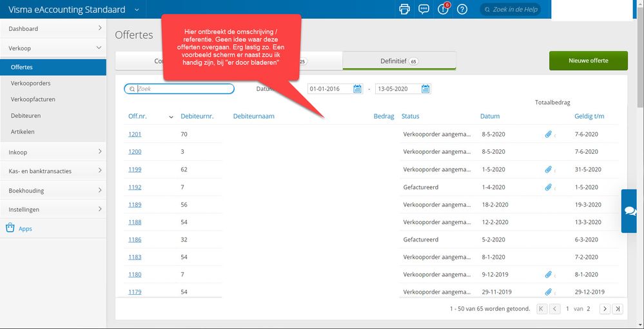Open offer number 1180
Viewport: 644px width, 329px height.
coord(135,274)
